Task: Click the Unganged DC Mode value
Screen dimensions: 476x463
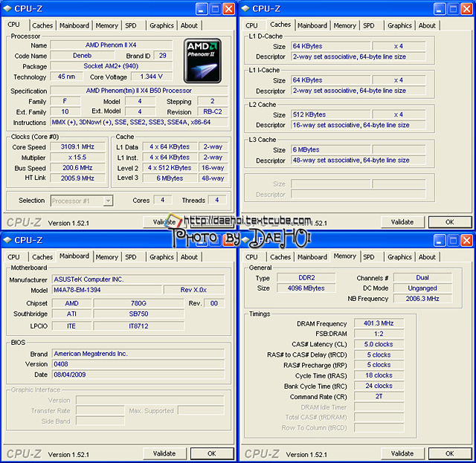Action: 422,288
